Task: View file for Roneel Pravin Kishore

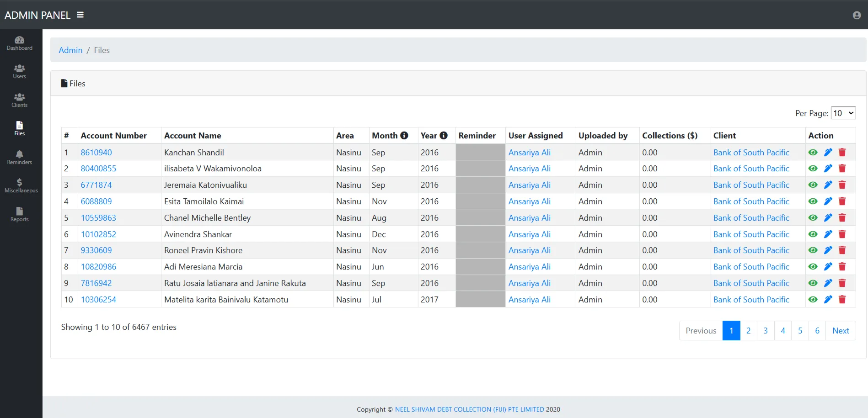Action: pyautogui.click(x=813, y=250)
